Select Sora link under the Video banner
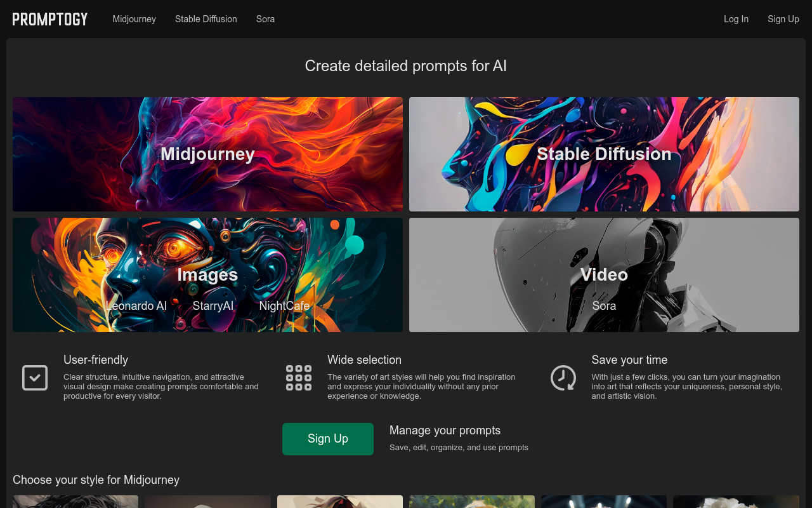This screenshot has width=812, height=508. [x=604, y=306]
